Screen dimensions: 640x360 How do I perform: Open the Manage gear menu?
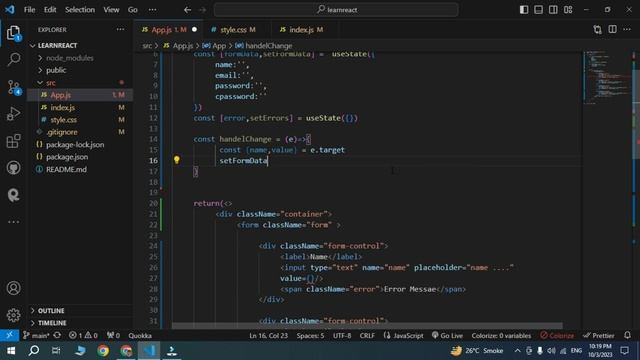click(x=13, y=315)
